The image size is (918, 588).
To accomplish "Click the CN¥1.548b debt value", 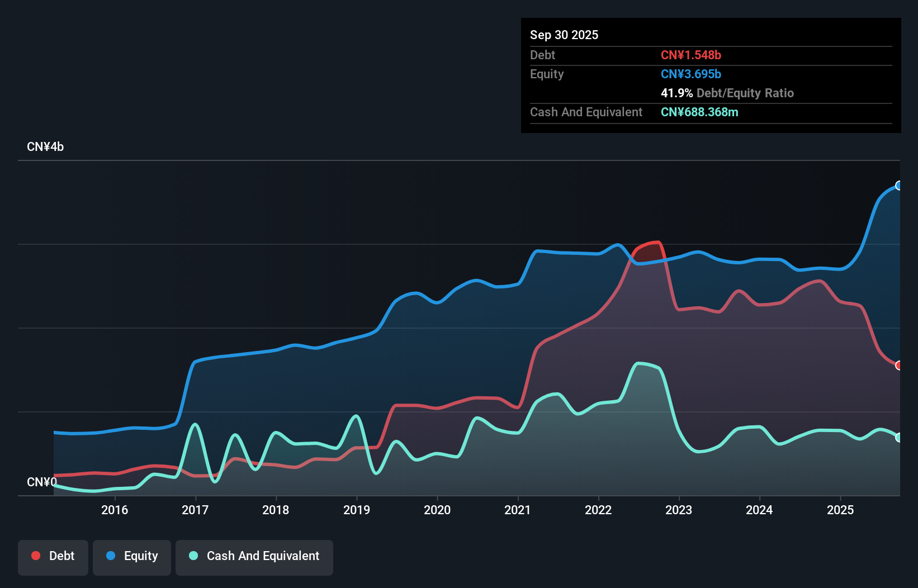I will [x=691, y=55].
